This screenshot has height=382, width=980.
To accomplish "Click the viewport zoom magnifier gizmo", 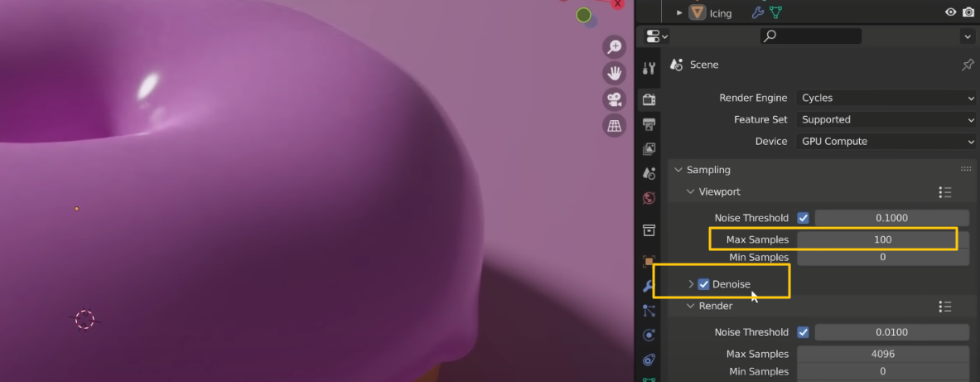I will (x=615, y=47).
